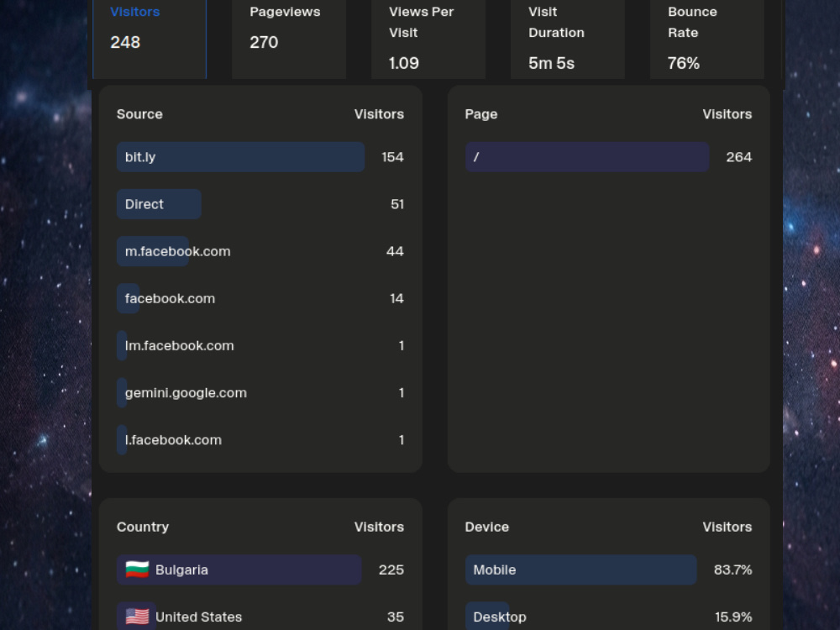The height and width of the screenshot is (630, 840).
Task: Click the 264 visitor count for page '/'
Action: 739,157
